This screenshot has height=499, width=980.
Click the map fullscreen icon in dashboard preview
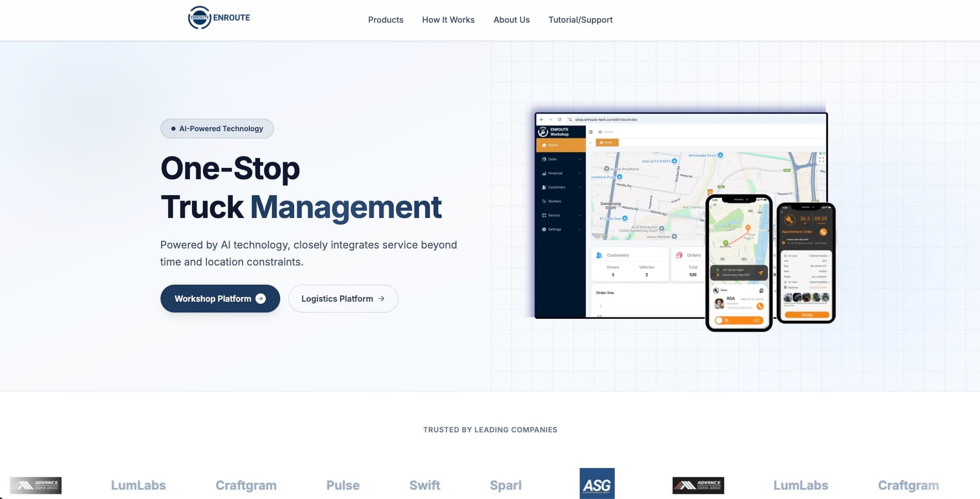(821, 160)
